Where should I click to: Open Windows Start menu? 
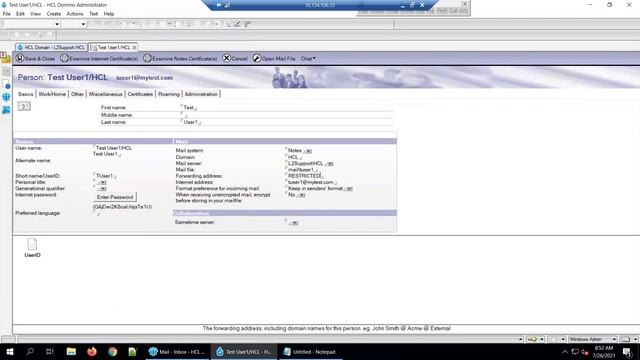[10, 351]
